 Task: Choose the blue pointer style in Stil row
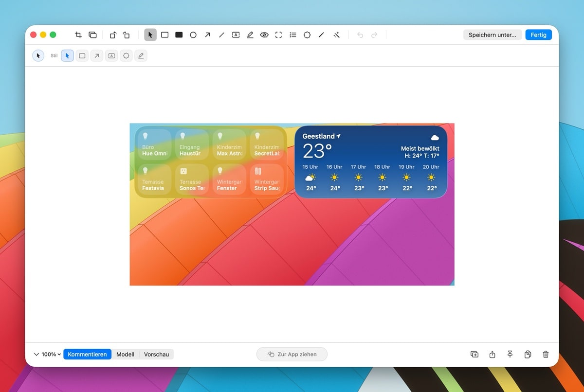point(67,56)
